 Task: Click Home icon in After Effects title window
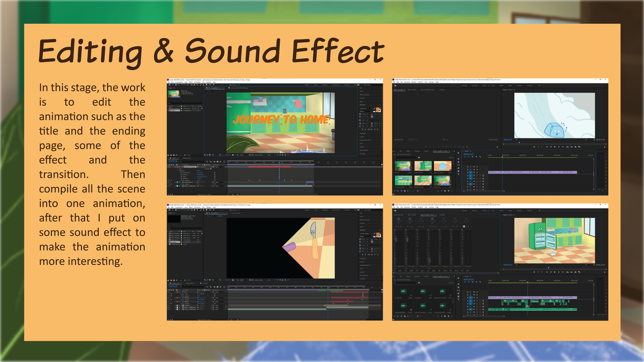click(x=170, y=85)
